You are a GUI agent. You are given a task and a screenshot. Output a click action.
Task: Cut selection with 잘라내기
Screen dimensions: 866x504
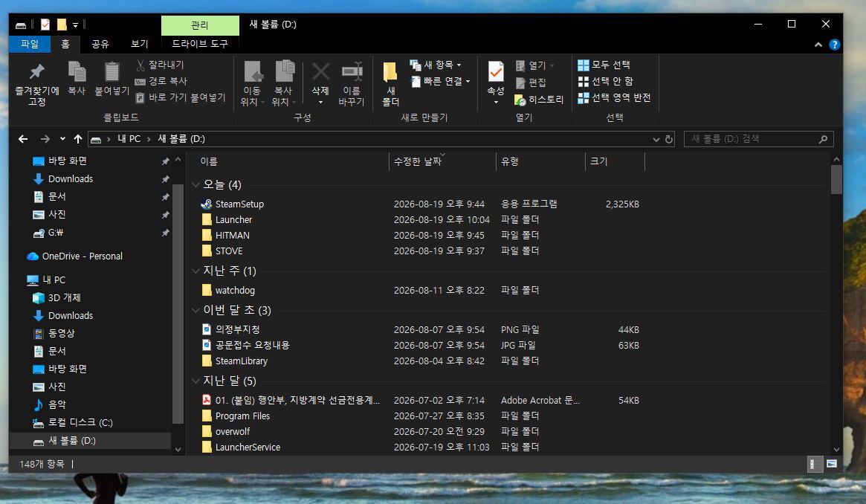click(x=160, y=65)
